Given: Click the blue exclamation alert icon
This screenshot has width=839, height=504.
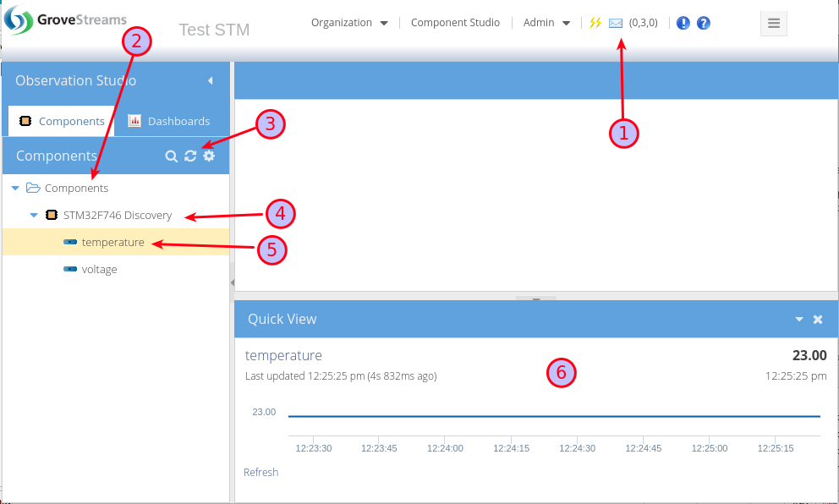Looking at the screenshot, I should pyautogui.click(x=683, y=23).
